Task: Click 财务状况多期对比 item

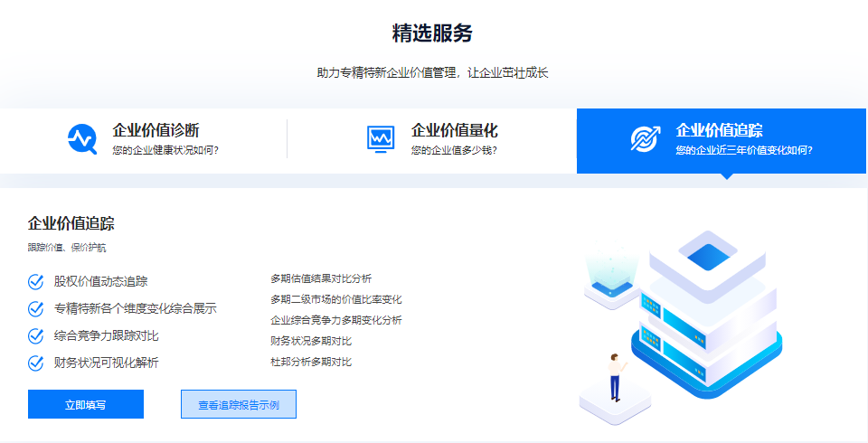Action: [x=311, y=341]
